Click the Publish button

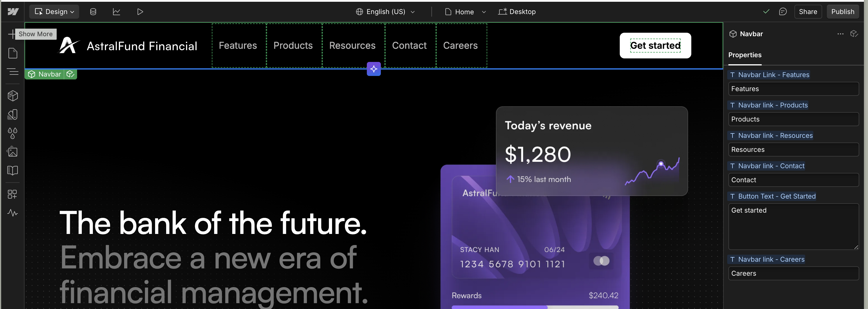(843, 11)
